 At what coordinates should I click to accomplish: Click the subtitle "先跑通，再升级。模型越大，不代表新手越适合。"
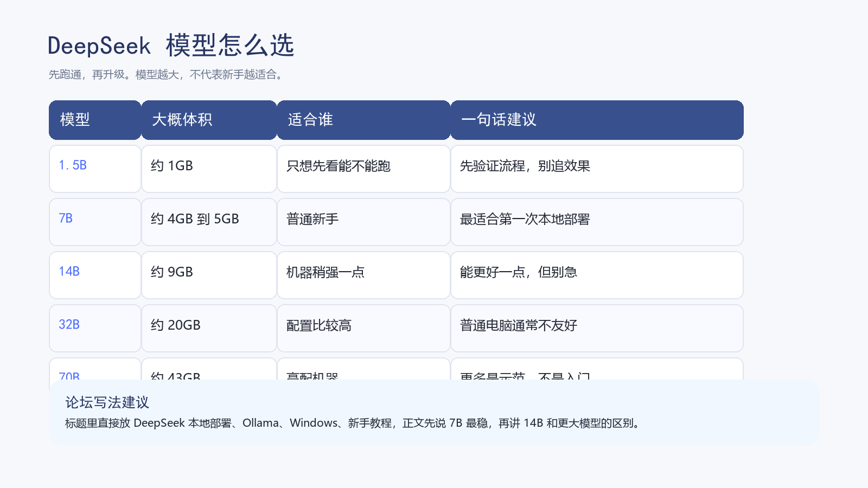[167, 75]
